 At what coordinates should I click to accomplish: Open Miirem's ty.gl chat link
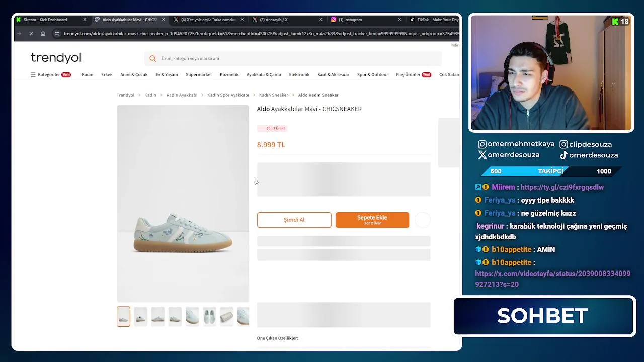click(x=562, y=187)
